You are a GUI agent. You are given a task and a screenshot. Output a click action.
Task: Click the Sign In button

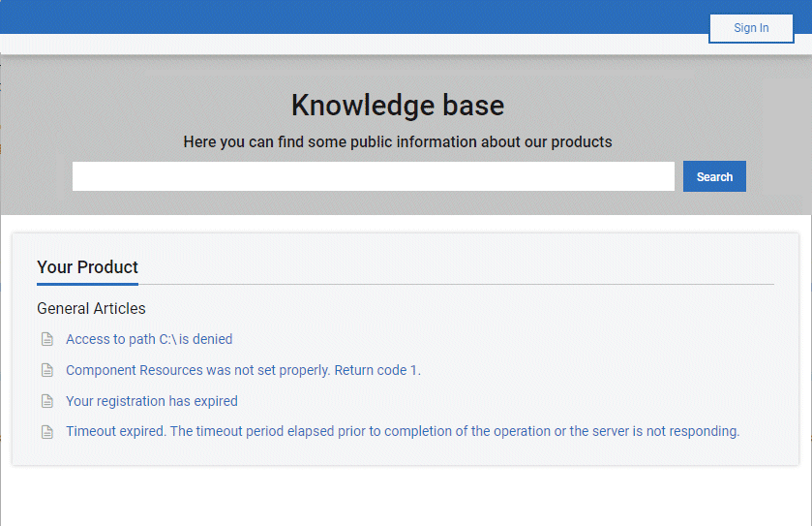point(751,28)
